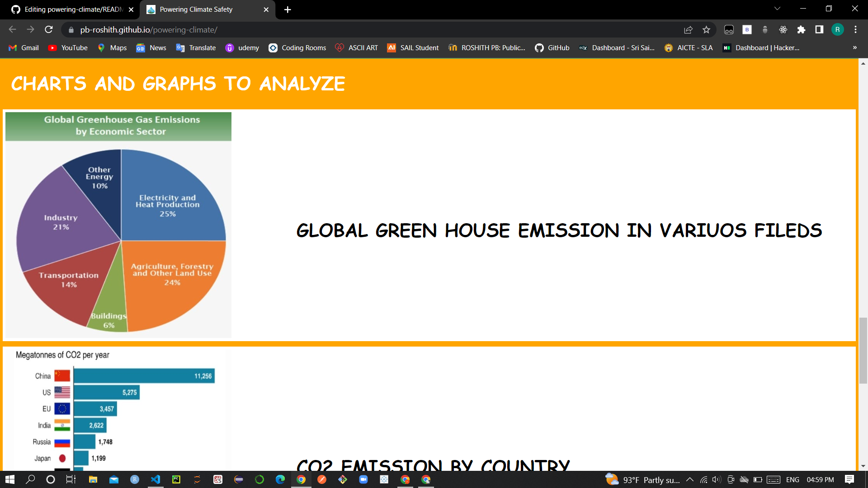Click the share icon near the address bar

(x=688, y=30)
